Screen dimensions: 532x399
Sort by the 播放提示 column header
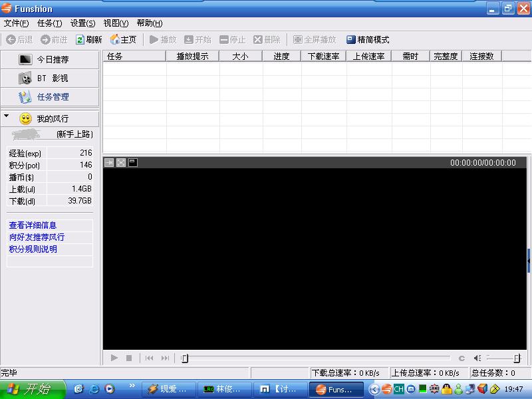coord(192,57)
